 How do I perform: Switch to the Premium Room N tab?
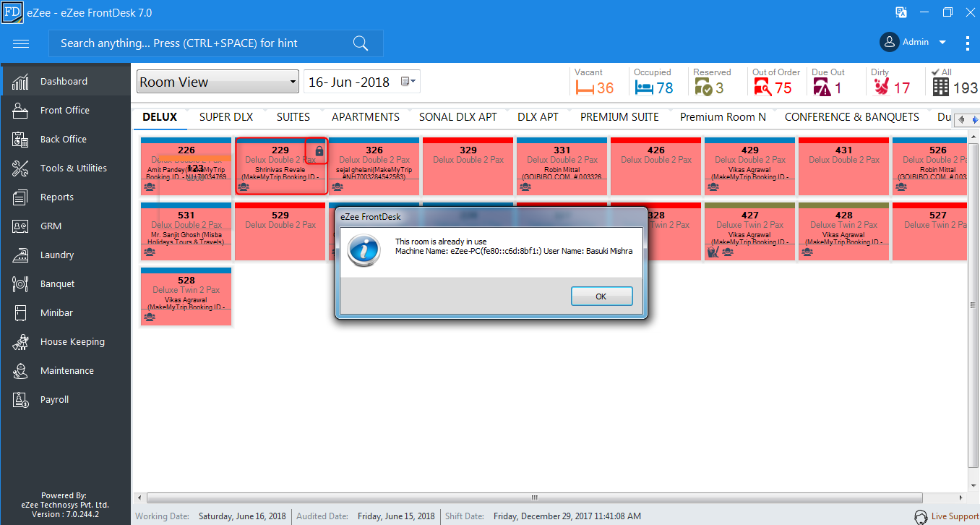tap(723, 117)
